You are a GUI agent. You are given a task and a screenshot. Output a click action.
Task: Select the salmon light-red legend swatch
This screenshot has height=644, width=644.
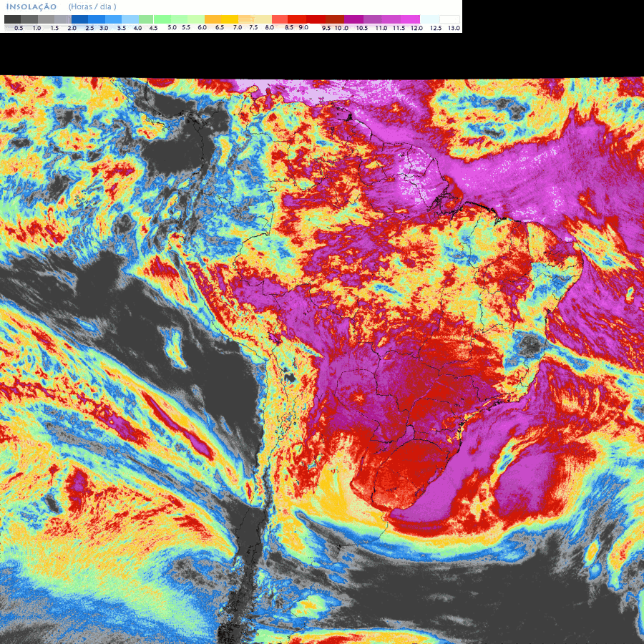[280, 19]
